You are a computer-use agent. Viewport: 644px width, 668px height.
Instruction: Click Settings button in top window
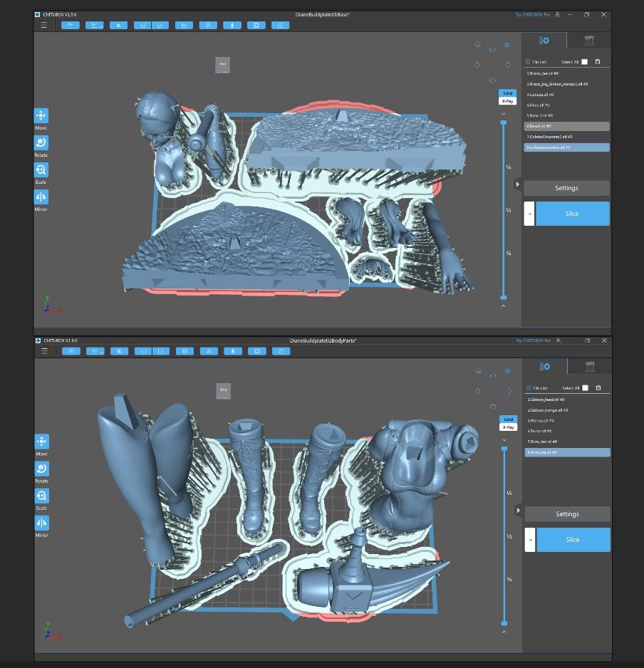pos(566,188)
